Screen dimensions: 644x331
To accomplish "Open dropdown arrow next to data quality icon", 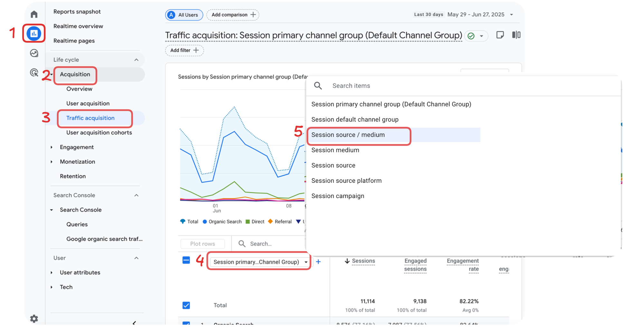I will pos(481,36).
